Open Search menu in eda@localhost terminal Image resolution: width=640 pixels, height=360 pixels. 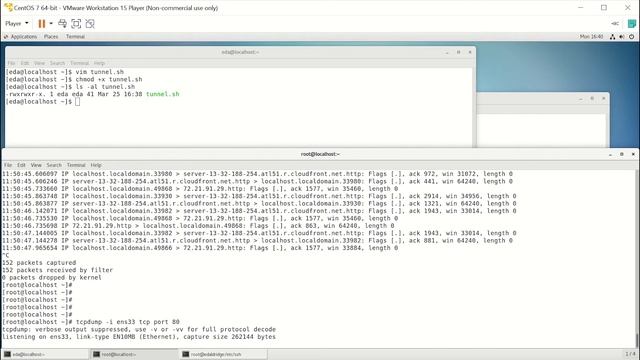point(58,63)
